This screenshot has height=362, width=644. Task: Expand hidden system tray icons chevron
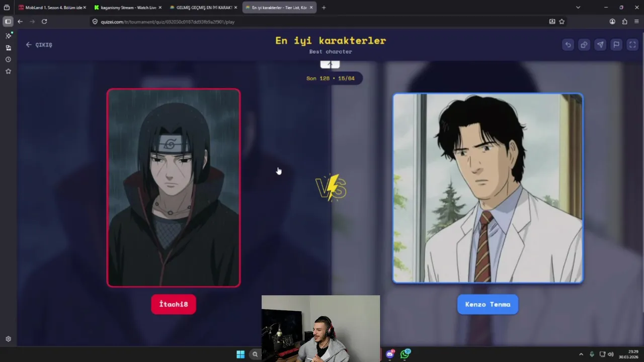pos(581,354)
